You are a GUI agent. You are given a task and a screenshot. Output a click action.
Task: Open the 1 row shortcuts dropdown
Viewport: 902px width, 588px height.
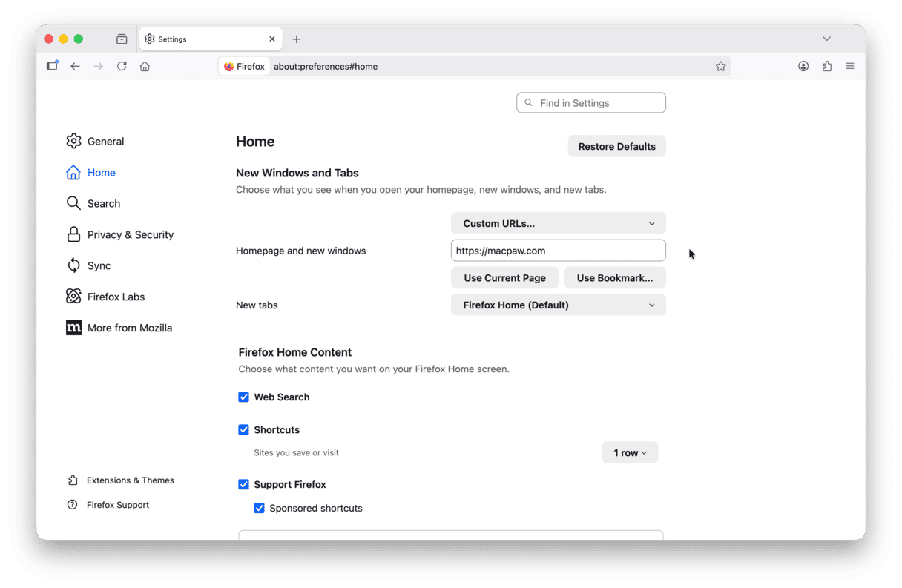pyautogui.click(x=630, y=453)
